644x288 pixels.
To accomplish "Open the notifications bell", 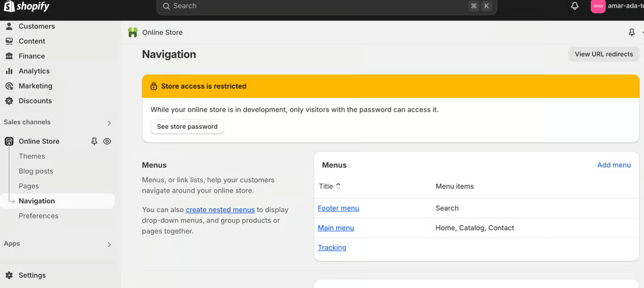I will coord(575,6).
